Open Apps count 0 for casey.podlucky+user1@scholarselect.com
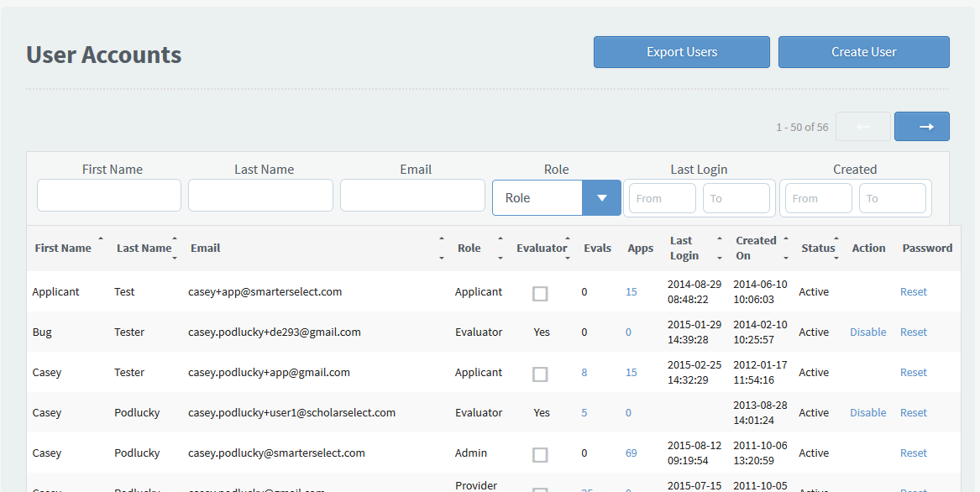 [x=628, y=412]
